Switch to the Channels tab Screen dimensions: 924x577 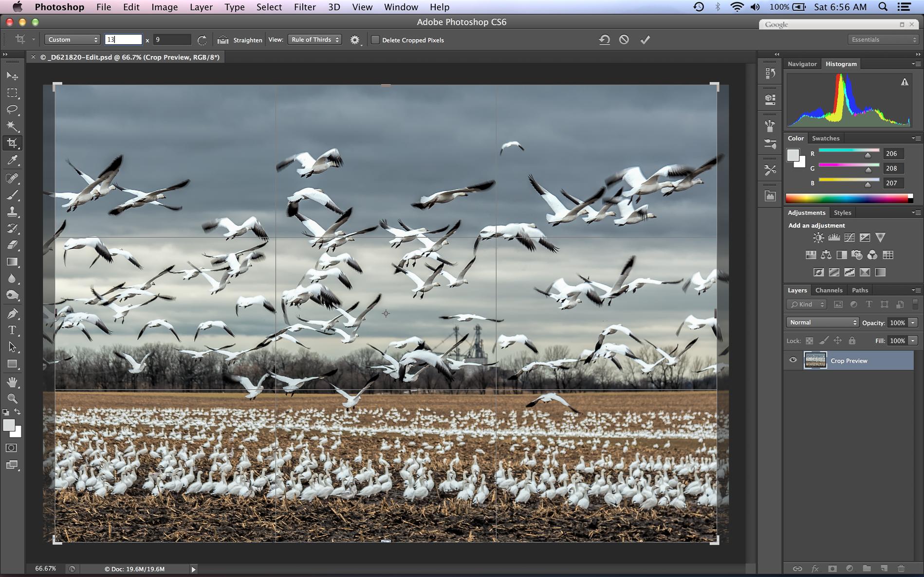[829, 290]
